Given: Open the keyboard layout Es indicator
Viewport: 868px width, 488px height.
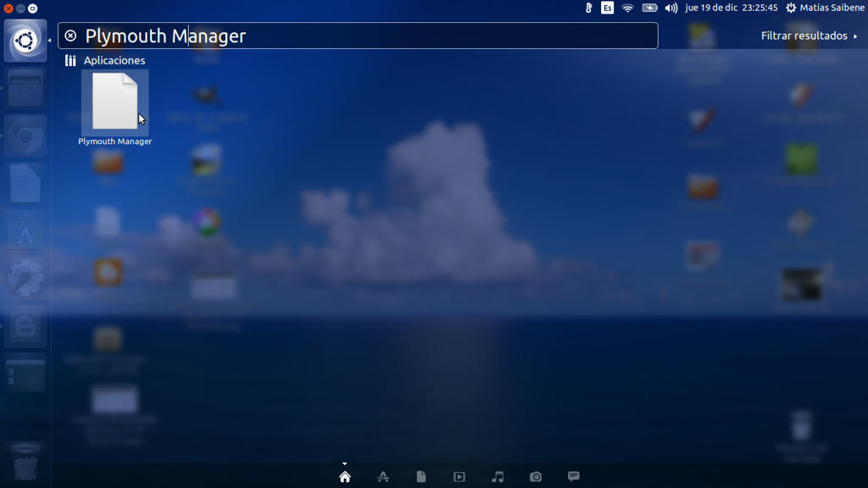Looking at the screenshot, I should (607, 8).
